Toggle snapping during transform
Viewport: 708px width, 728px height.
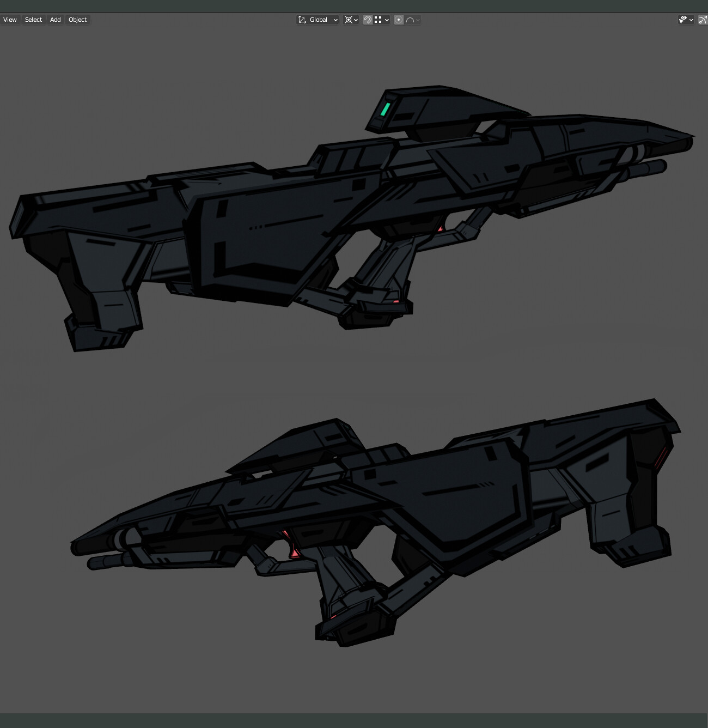368,20
